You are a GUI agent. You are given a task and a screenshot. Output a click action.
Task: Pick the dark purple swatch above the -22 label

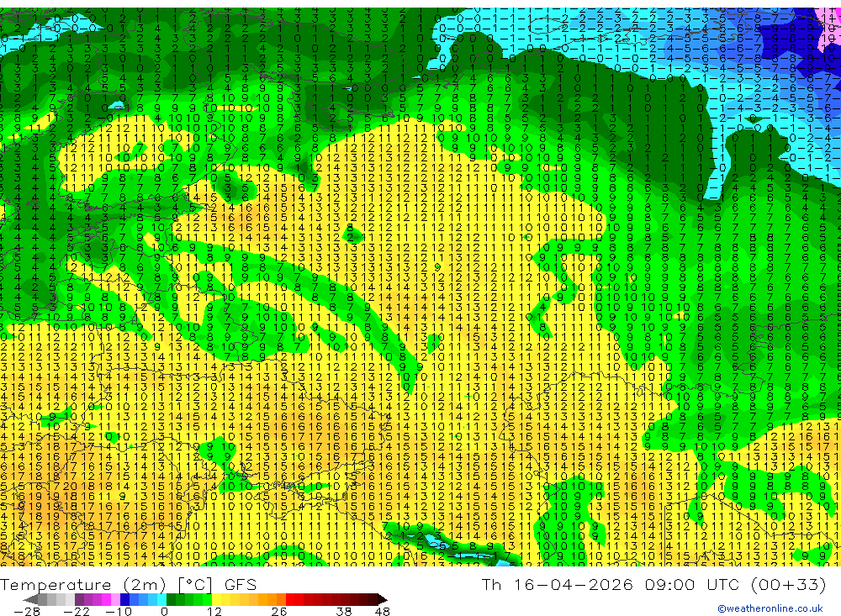[79, 600]
